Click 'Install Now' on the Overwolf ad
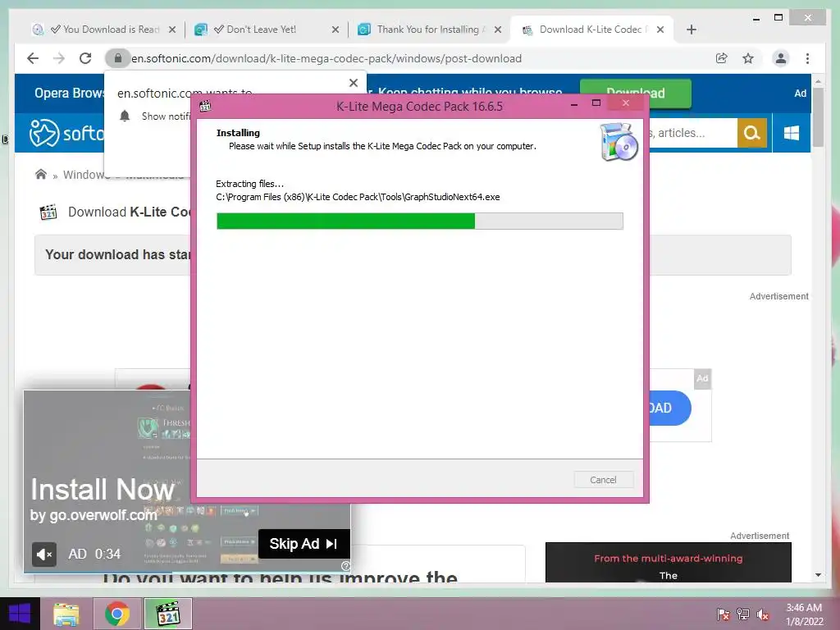The height and width of the screenshot is (630, 840). click(x=103, y=489)
